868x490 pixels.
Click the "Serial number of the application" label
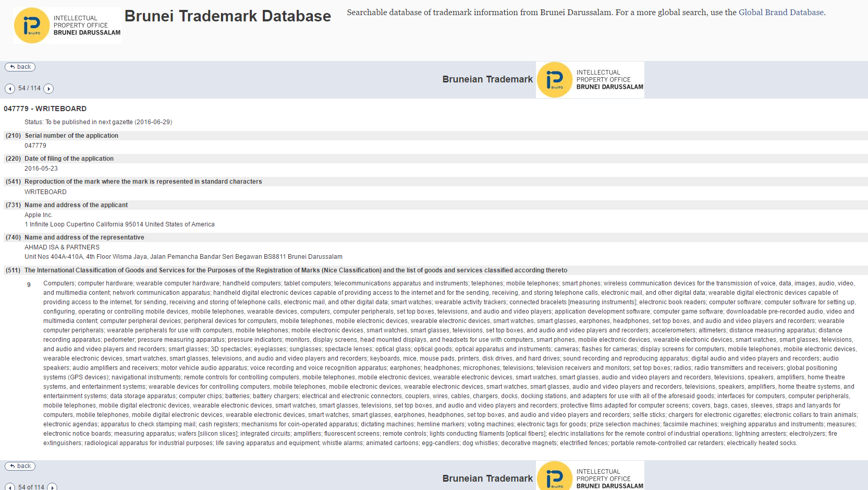pyautogui.click(x=71, y=136)
